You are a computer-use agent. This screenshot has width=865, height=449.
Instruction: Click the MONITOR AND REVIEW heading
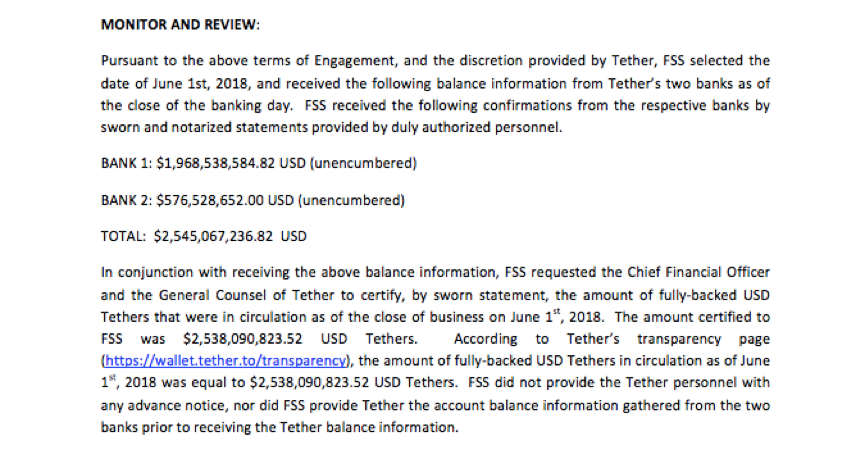[180, 25]
